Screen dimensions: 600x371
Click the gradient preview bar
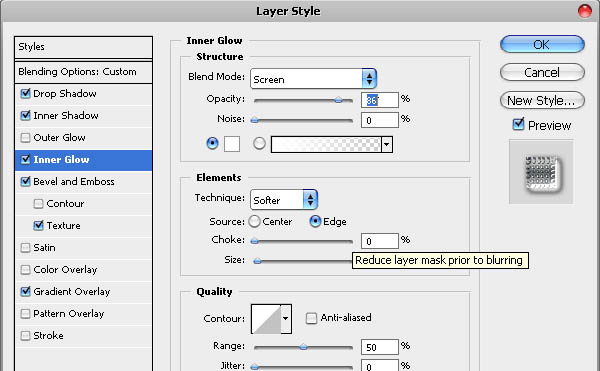point(326,145)
